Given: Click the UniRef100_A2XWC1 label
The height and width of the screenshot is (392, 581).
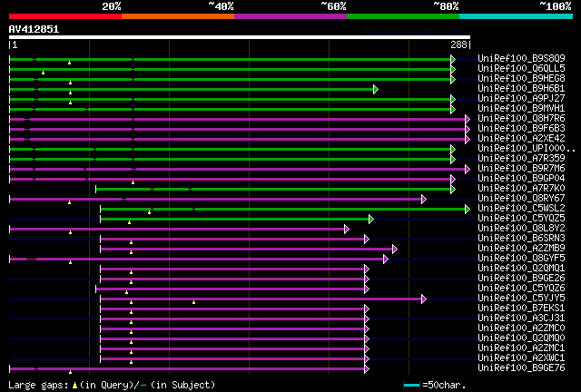Looking at the screenshot, I should coord(521,358).
